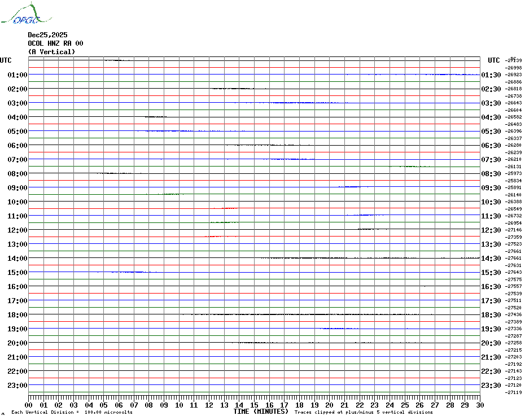Click the -26923 offset value
Image resolution: width=525 pixels, height=420 pixels.
[513, 75]
